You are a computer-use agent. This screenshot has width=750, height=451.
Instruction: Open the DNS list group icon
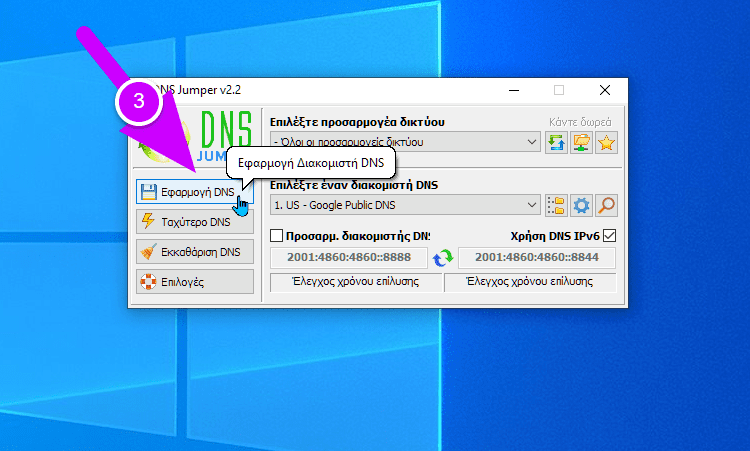tap(556, 206)
